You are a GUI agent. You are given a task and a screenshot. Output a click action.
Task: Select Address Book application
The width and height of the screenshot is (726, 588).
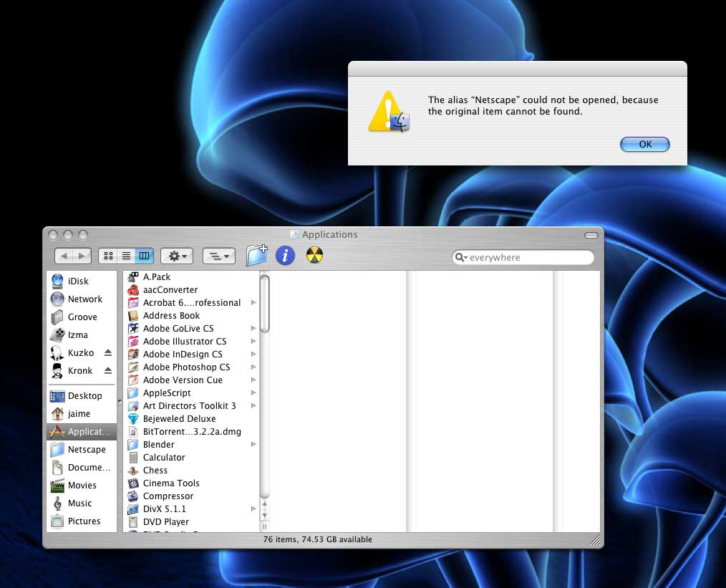192,316
